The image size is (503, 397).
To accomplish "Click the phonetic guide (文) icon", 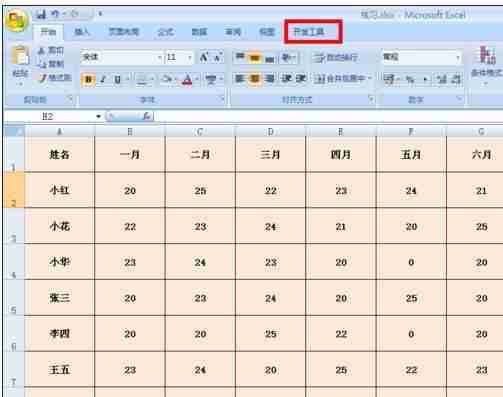I will coord(210,79).
